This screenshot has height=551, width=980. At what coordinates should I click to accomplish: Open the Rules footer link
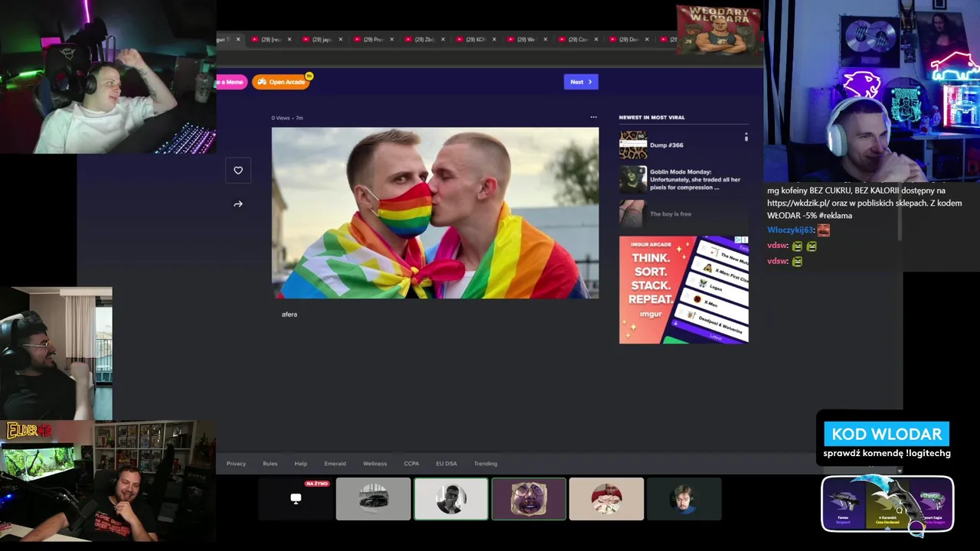pos(270,464)
